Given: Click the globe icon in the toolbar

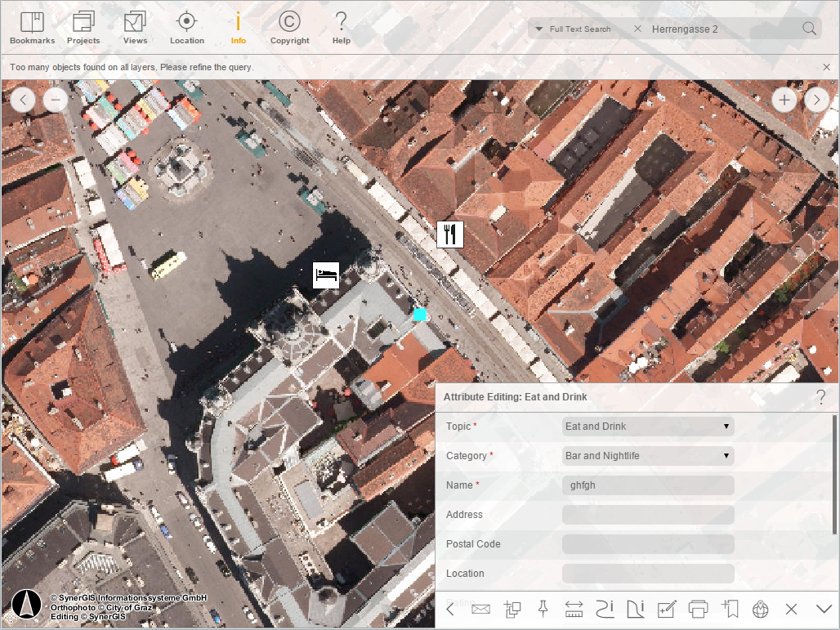Looking at the screenshot, I should pyautogui.click(x=760, y=609).
